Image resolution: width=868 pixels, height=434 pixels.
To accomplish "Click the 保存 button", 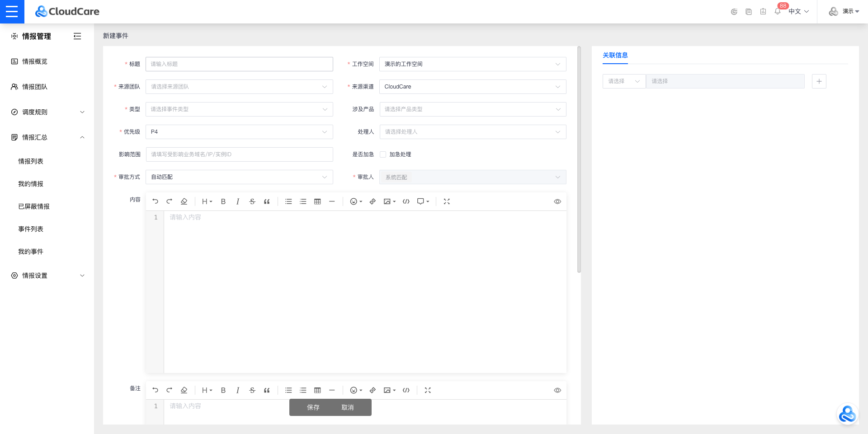I will (x=313, y=407).
